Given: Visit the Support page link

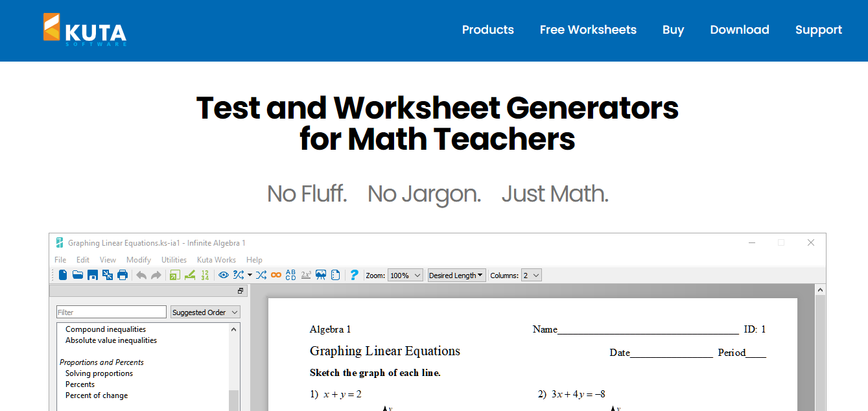Looking at the screenshot, I should click(819, 30).
